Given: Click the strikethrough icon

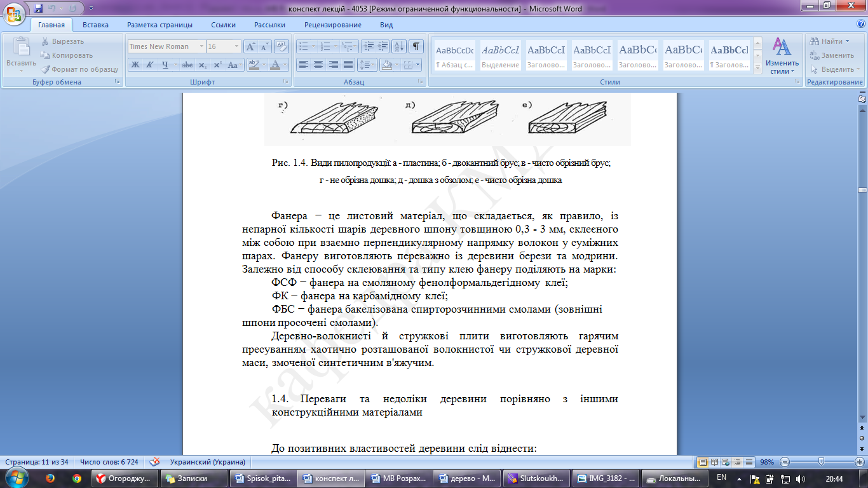Looking at the screenshot, I should [x=187, y=65].
